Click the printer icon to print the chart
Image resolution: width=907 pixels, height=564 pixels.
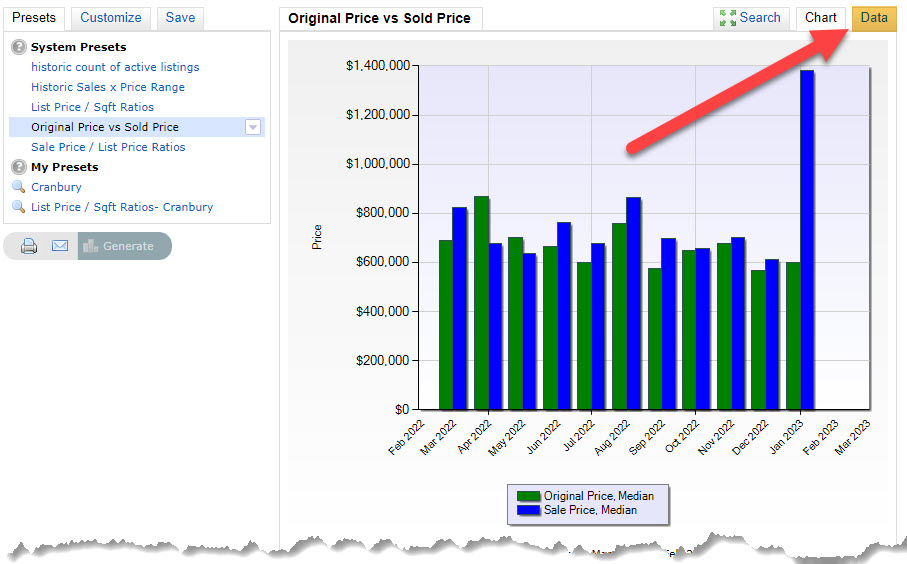click(x=29, y=246)
